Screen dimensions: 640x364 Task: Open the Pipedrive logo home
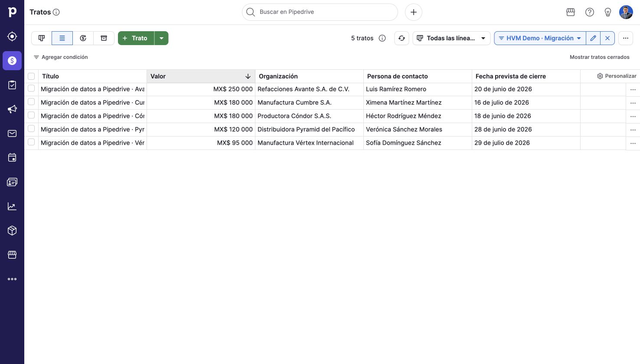pyautogui.click(x=12, y=12)
